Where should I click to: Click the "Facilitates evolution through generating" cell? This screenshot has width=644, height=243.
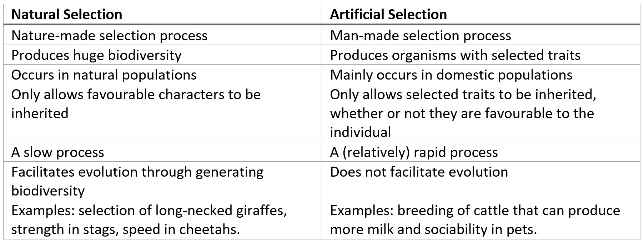click(x=137, y=181)
